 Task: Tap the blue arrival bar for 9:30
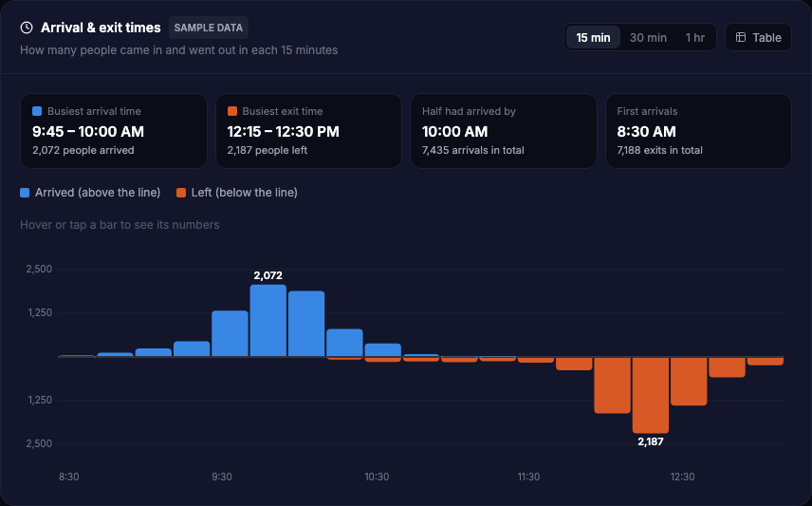pyautogui.click(x=230, y=333)
